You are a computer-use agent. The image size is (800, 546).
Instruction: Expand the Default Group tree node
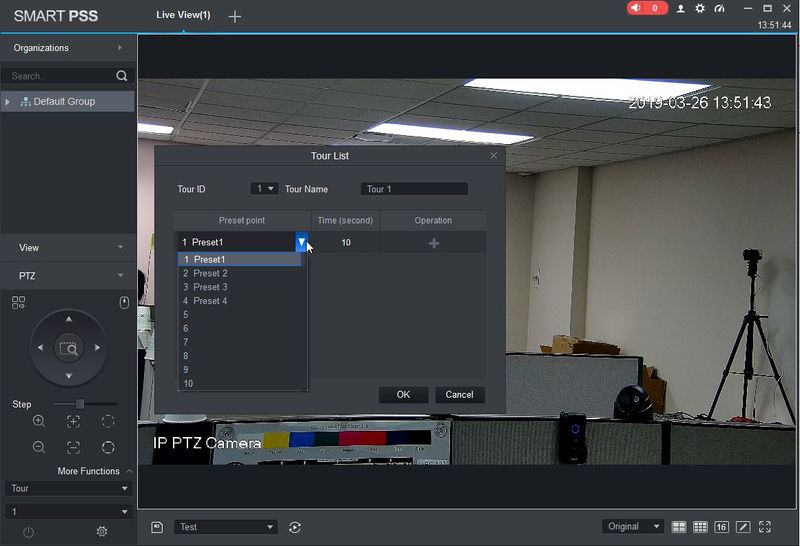pyautogui.click(x=7, y=102)
